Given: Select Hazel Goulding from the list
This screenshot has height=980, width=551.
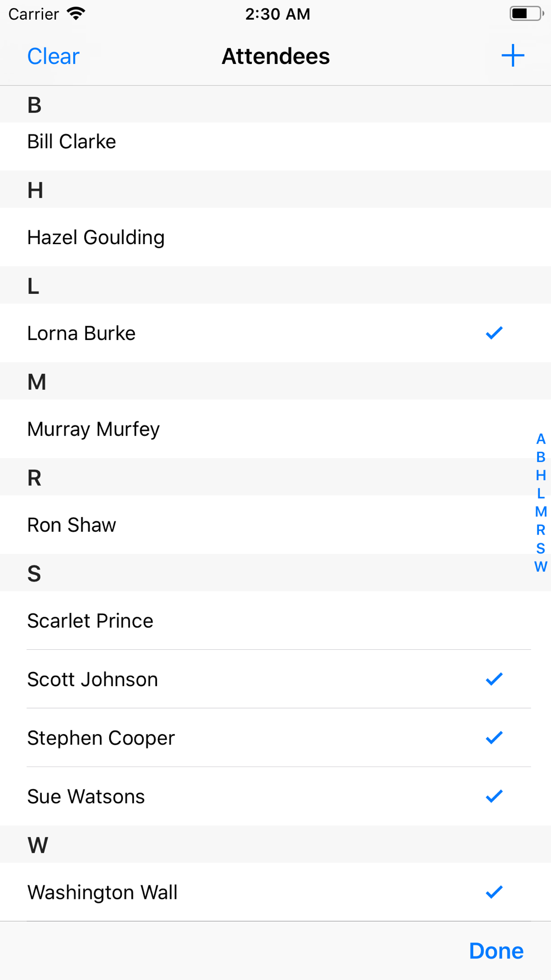Looking at the screenshot, I should coord(275,237).
